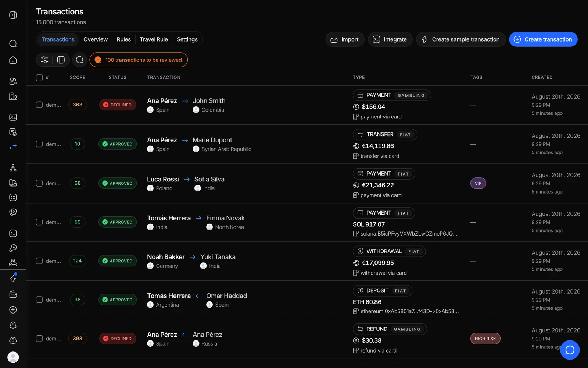This screenshot has height=368, width=588.
Task: Click the name John Smith
Action: point(209,101)
